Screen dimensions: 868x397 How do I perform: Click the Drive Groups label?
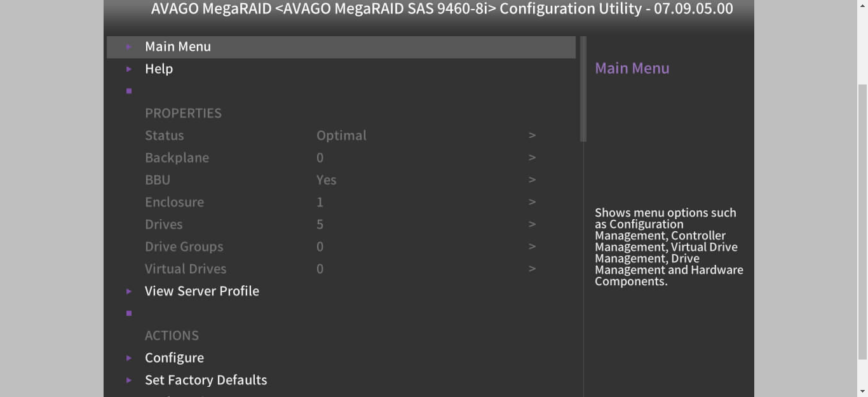184,246
